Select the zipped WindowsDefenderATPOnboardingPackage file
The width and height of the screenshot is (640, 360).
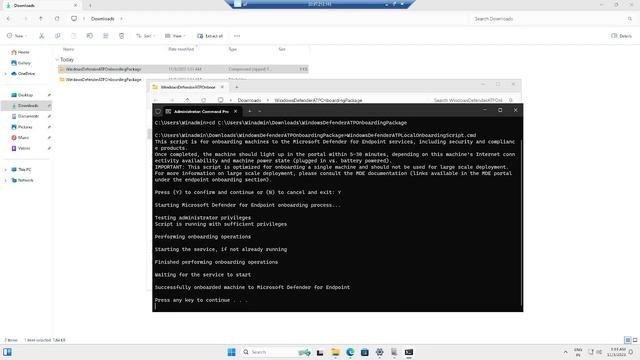pyautogui.click(x=183, y=69)
